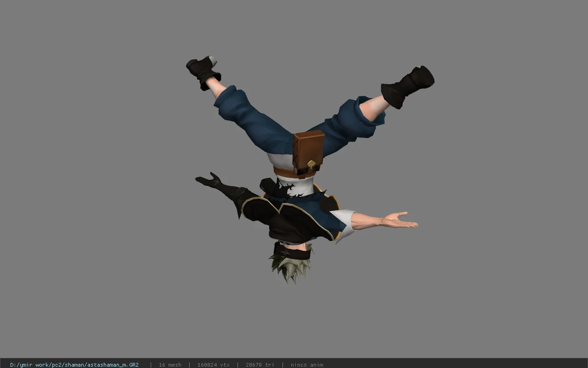Click the '16 mesh' status entry
The height and width of the screenshot is (368, 588).
(170, 365)
